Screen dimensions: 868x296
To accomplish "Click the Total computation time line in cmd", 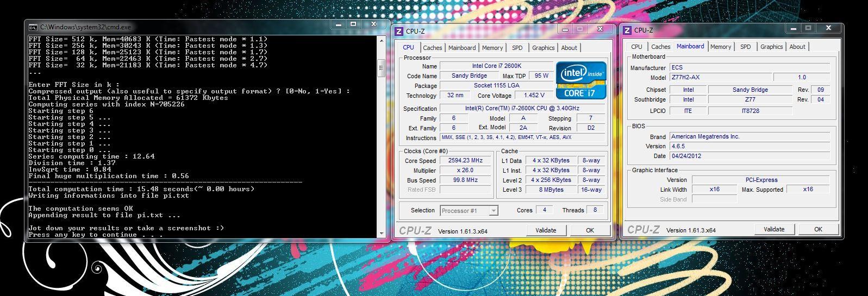I will tap(141, 189).
